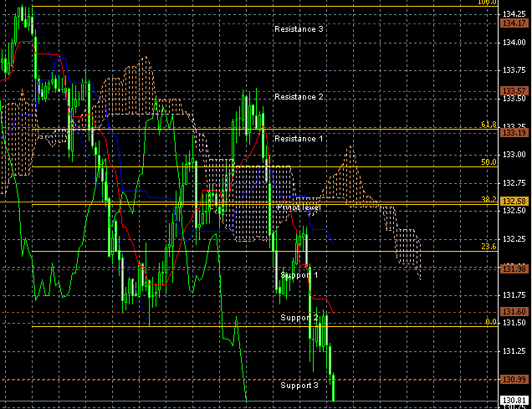Click the Pivot level label
The image size is (532, 409).
[x=299, y=207]
